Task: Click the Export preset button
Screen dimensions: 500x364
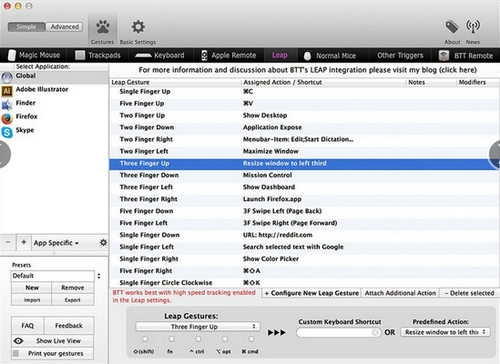Action: (73, 300)
